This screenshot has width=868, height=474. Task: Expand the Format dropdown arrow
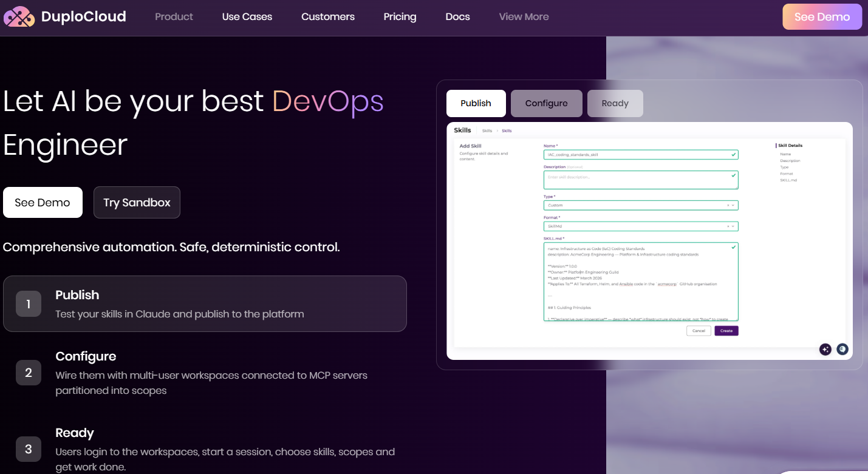(733, 226)
